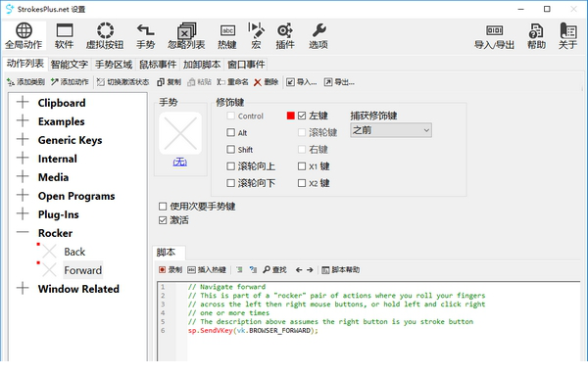The width and height of the screenshot is (588, 375).
Task: Click the 导出... export toolbar button
Action: [339, 82]
